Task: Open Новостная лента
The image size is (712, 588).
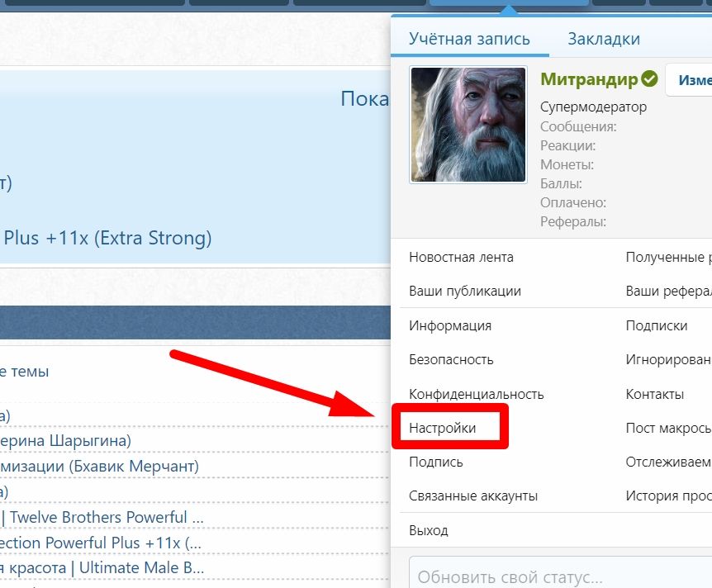Action: (461, 257)
